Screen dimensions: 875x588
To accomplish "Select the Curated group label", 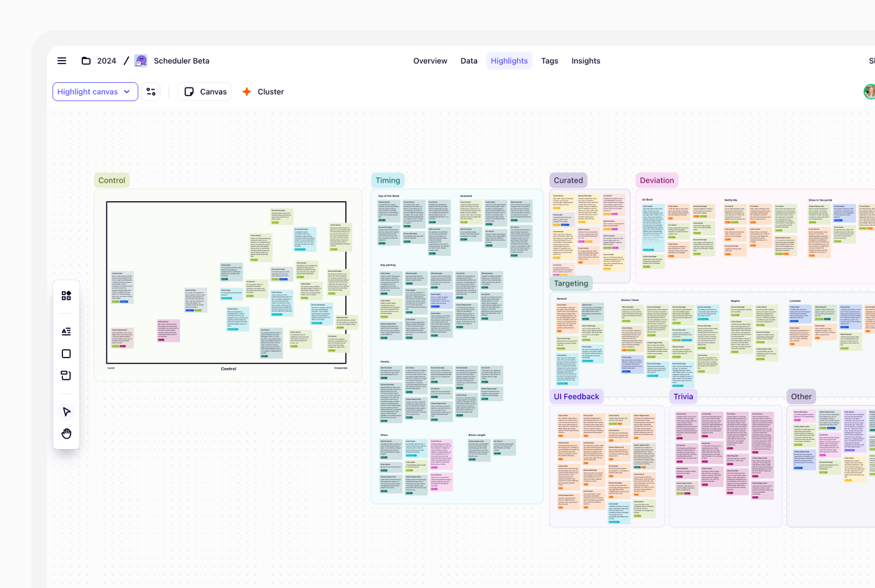I will coord(569,180).
